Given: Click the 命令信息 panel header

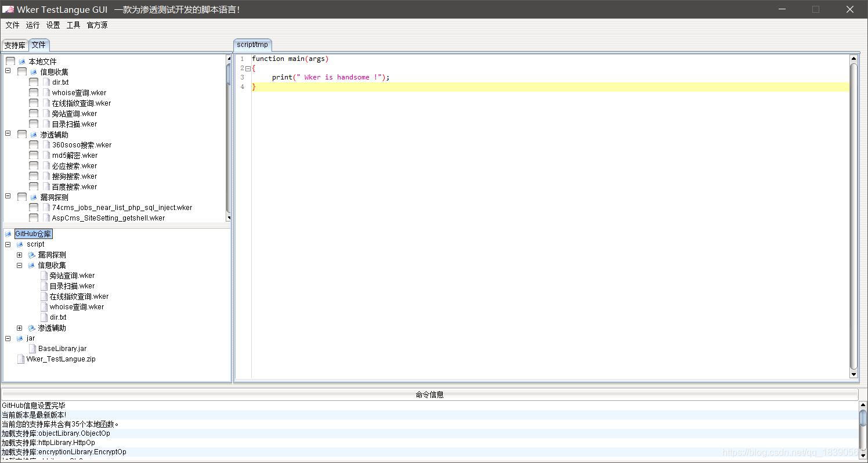Looking at the screenshot, I should (429, 395).
